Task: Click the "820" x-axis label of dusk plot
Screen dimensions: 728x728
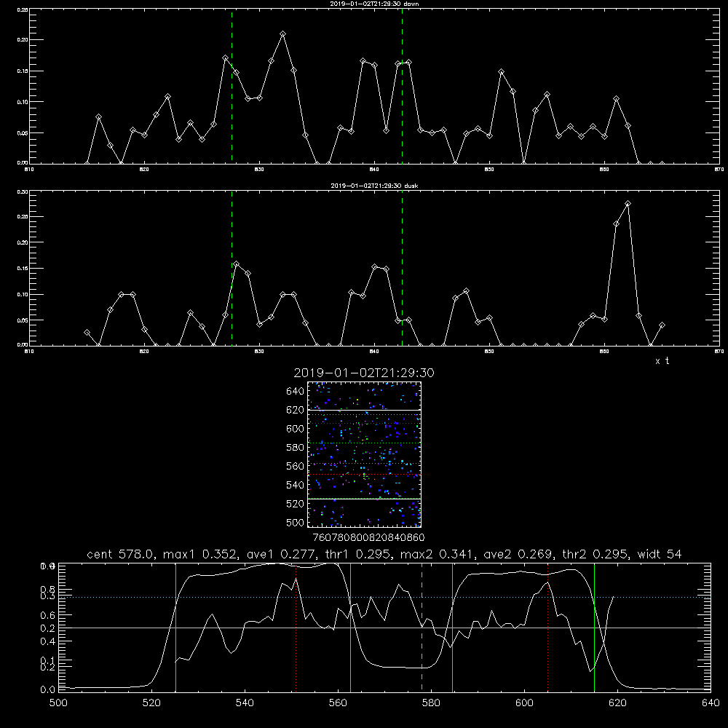Action: click(x=144, y=352)
